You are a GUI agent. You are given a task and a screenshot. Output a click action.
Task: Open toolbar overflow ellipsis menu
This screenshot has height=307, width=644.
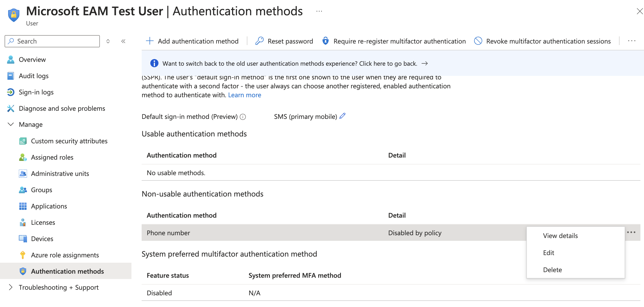[x=632, y=41]
